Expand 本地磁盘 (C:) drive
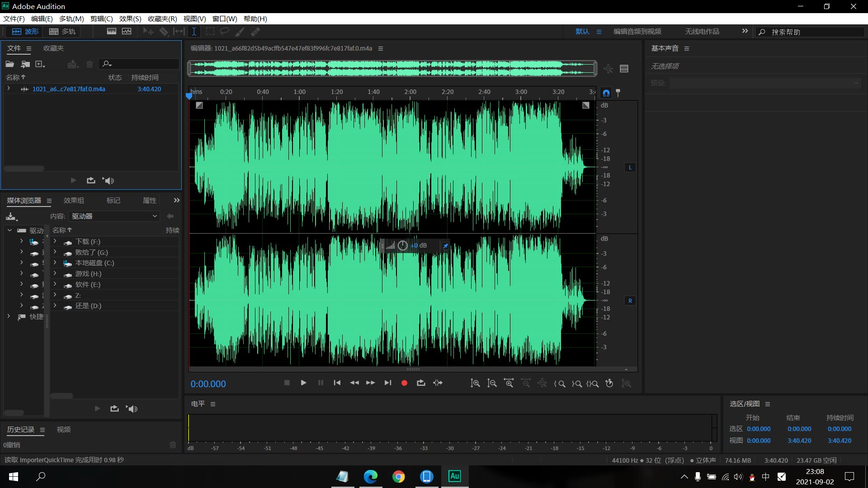Viewport: 868px width, 488px height. 55,263
